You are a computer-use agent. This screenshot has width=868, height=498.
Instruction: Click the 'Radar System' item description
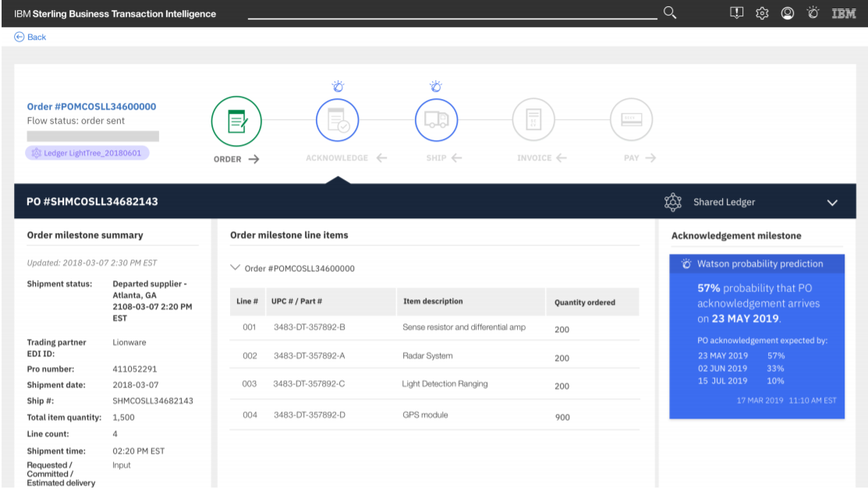tap(427, 356)
